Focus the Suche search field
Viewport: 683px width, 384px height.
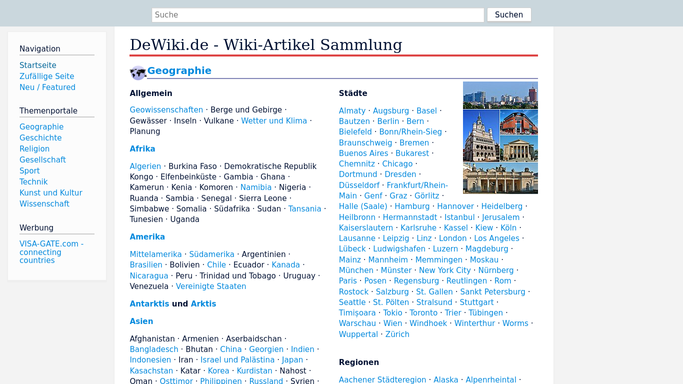(318, 15)
